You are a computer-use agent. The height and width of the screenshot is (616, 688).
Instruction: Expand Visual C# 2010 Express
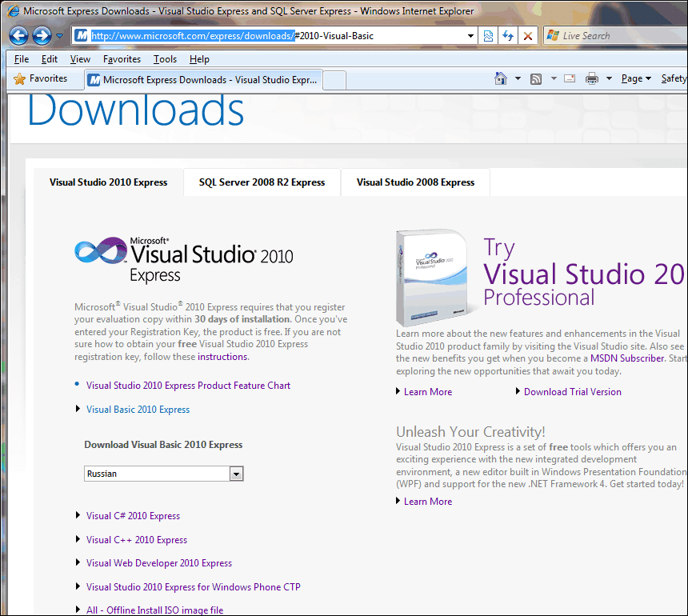(133, 516)
